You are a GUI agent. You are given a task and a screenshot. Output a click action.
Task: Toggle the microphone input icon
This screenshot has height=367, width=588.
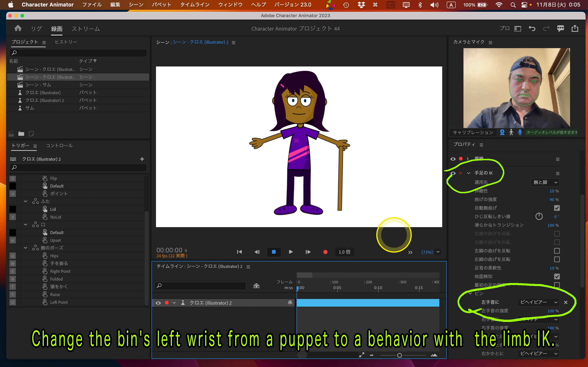coord(520,132)
